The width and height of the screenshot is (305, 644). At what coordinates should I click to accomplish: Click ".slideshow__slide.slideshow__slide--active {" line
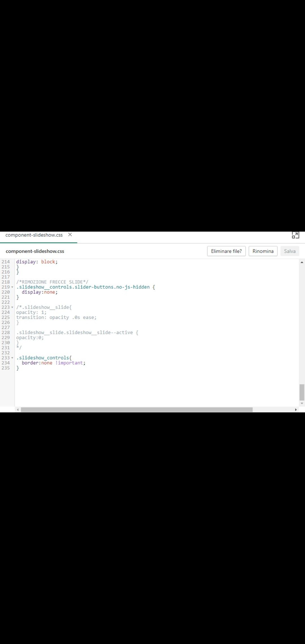click(77, 333)
